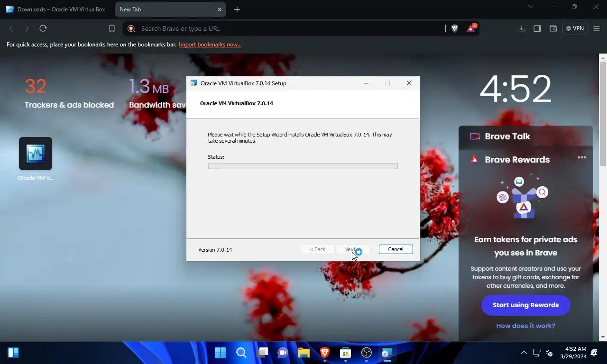Bookmark this page icon
The height and width of the screenshot is (364, 607).
(x=112, y=28)
